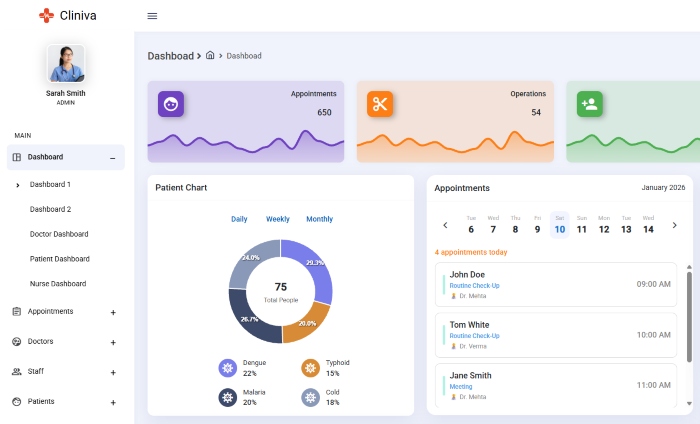Click Meeting link under Jane Smith
Image resolution: width=700 pixels, height=424 pixels.
click(461, 387)
